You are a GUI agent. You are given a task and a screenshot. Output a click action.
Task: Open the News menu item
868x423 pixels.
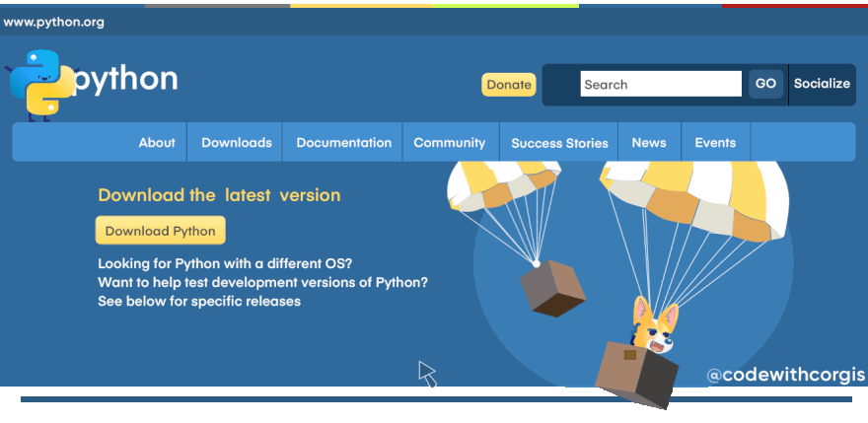click(649, 143)
